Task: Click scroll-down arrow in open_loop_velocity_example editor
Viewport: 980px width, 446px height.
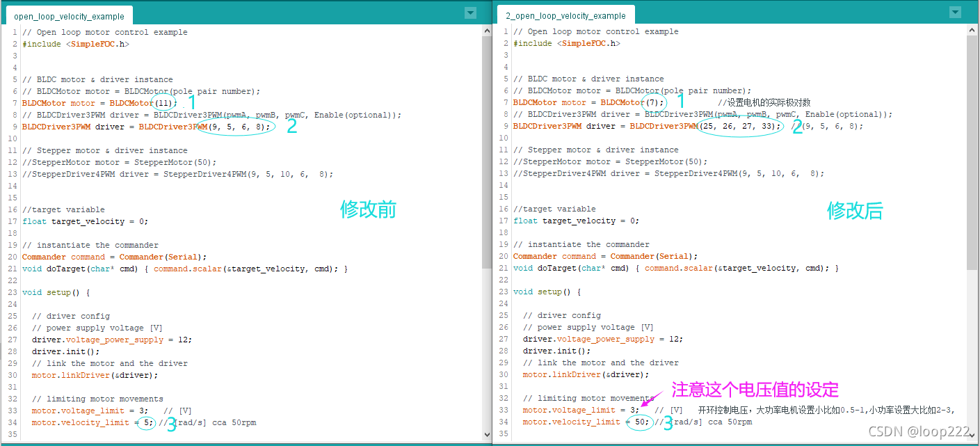Action: coord(486,435)
